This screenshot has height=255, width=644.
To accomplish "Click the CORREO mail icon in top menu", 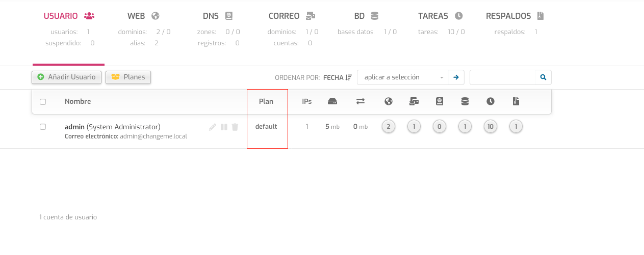I will (311, 16).
